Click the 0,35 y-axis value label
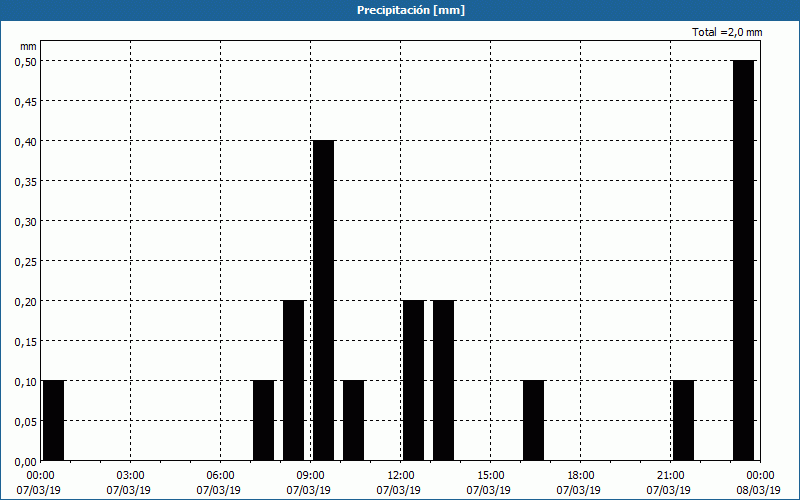 click(26, 181)
